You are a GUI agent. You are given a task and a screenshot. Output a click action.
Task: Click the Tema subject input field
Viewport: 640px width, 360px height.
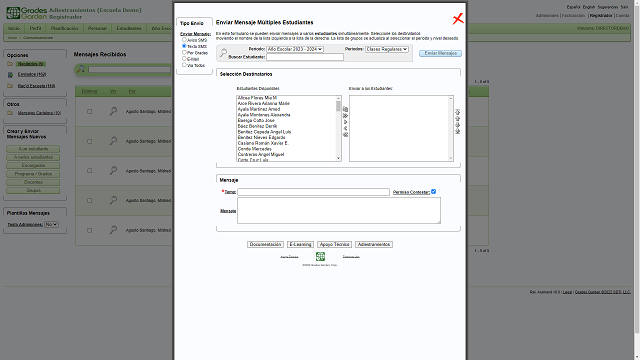click(313, 192)
